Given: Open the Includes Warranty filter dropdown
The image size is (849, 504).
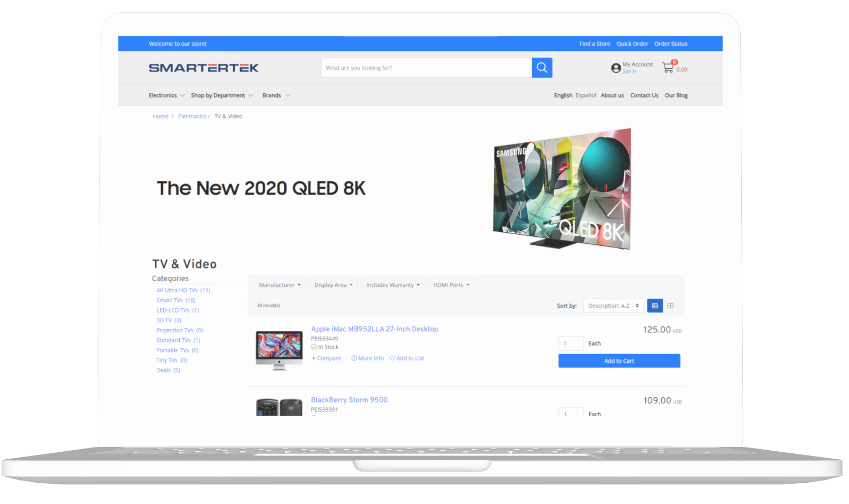Looking at the screenshot, I should (393, 285).
